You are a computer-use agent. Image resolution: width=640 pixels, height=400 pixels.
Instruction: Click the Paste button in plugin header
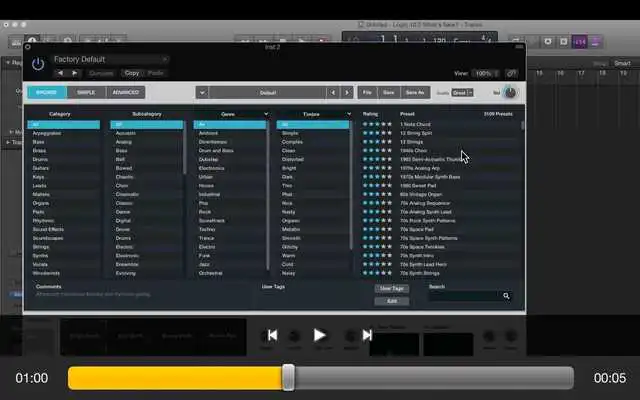(x=156, y=73)
